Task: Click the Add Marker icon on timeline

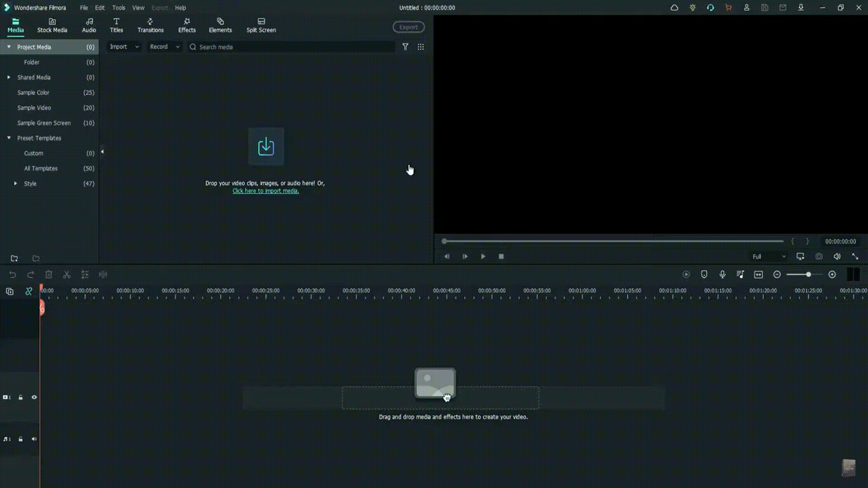Action: 704,275
